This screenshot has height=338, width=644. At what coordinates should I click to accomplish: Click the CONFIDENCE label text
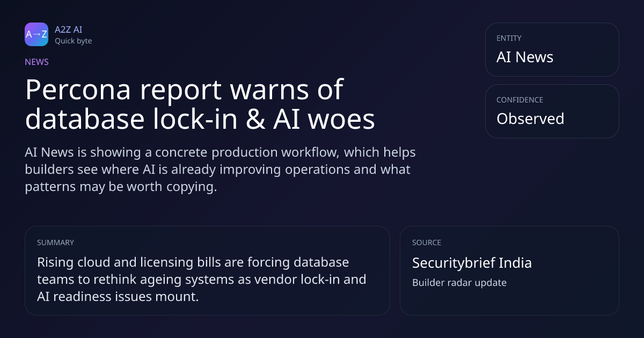tap(519, 100)
